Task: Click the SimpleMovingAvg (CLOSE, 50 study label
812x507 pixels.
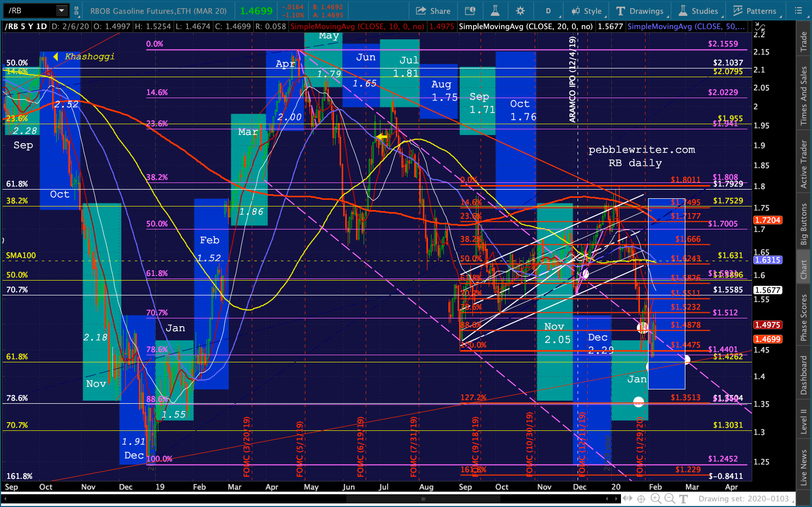Action: 686,27
